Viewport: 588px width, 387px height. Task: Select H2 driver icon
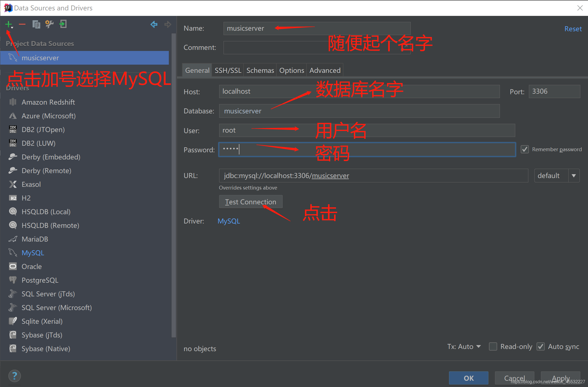click(x=13, y=198)
